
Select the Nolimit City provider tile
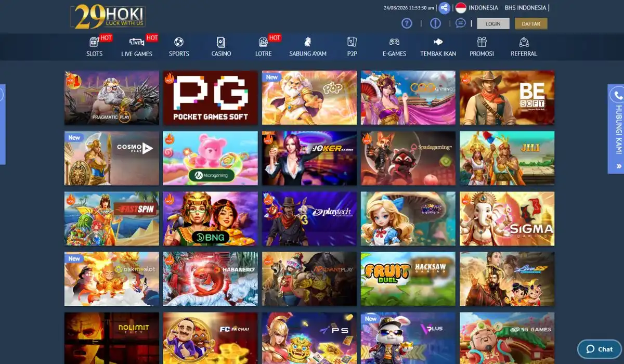(112, 338)
